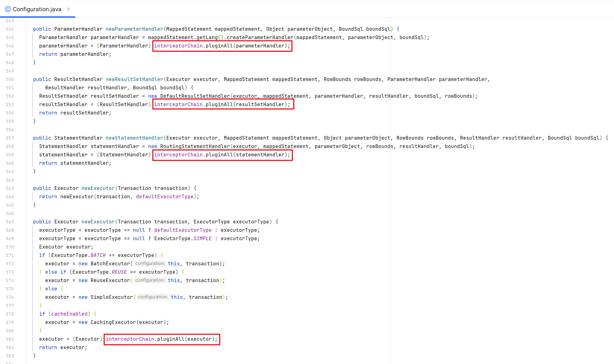Click the configuration hint in the SimpleExecutor call
Viewport: 614px width, 364px height.
pyautogui.click(x=153, y=297)
